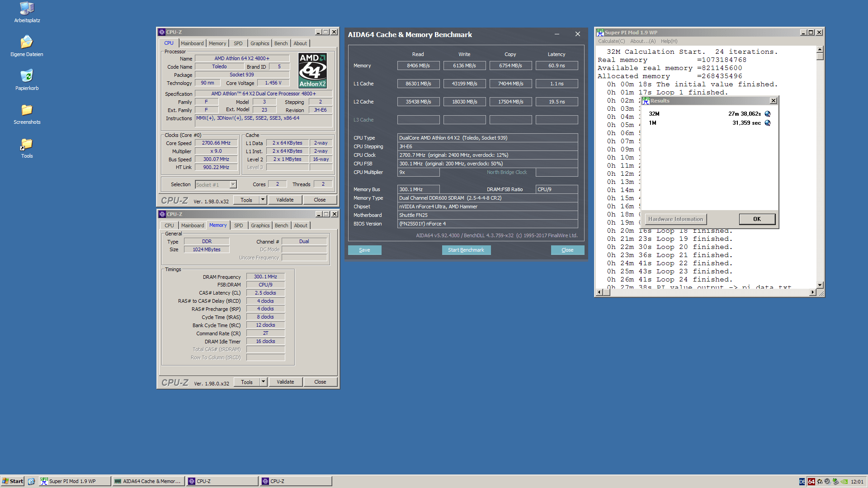868x488 pixels.
Task: Click the globe icon next to 1M result
Action: pyautogui.click(x=767, y=123)
